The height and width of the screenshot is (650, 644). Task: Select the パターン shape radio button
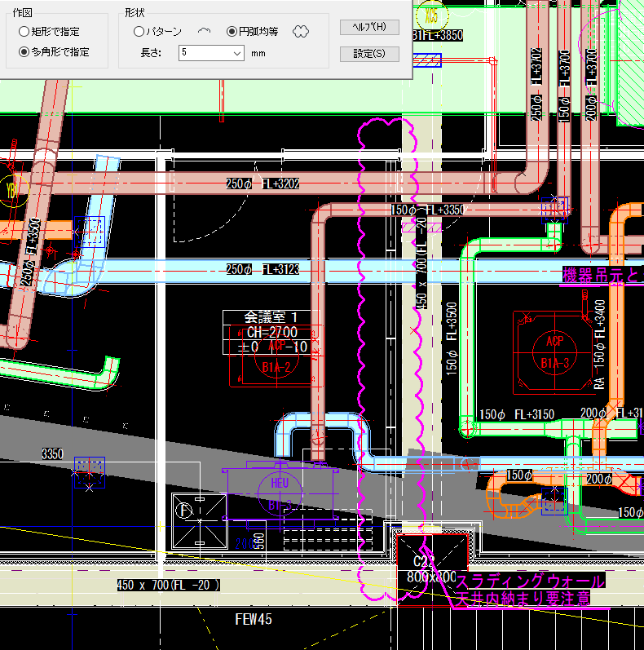(x=139, y=31)
